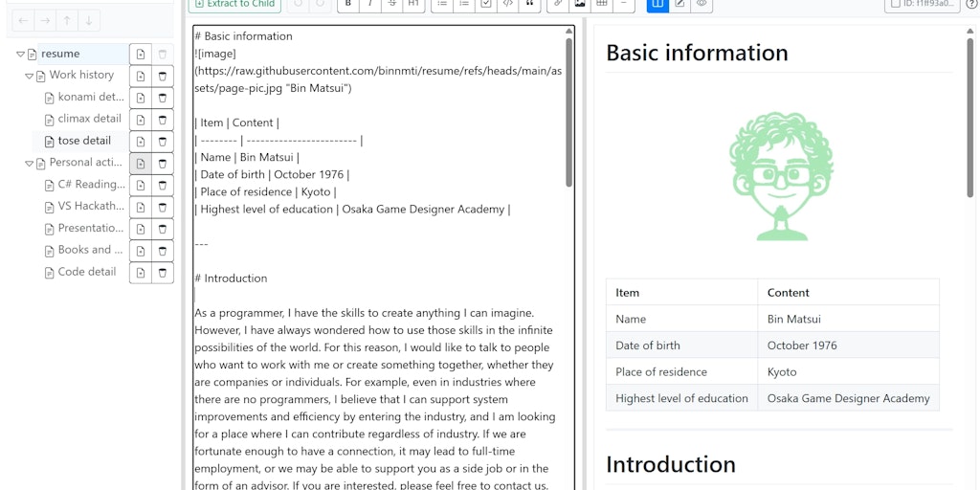The width and height of the screenshot is (980, 490).
Task: Open the Books and page in the tree
Action: (90, 250)
